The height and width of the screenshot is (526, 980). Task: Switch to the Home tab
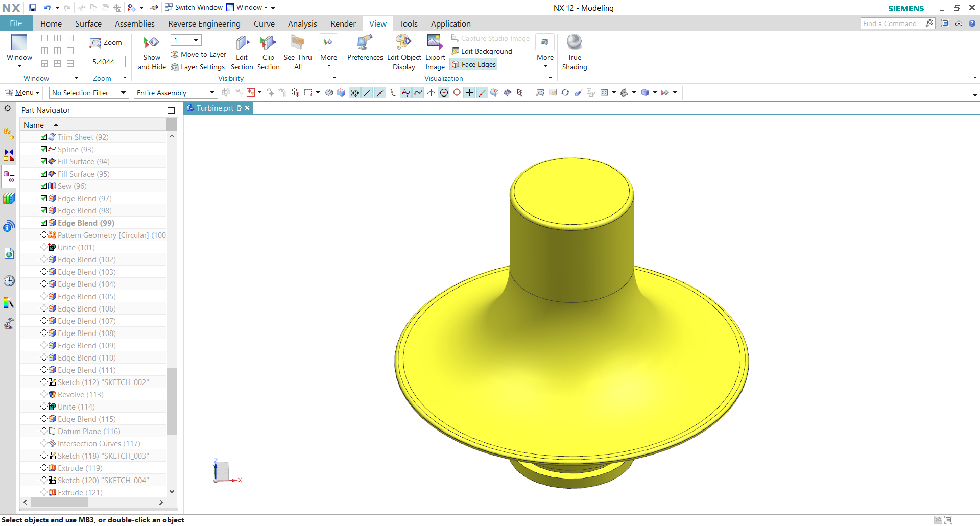51,23
